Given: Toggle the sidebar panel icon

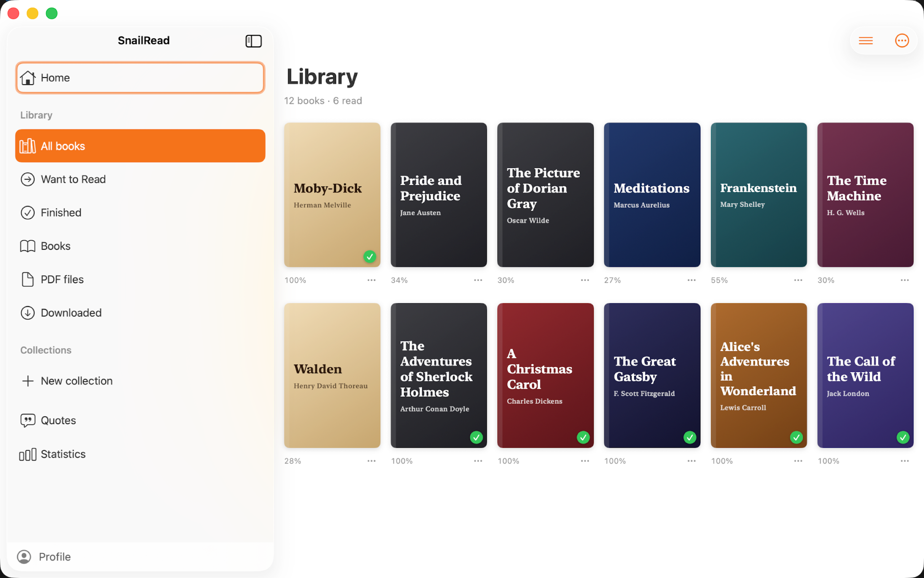Looking at the screenshot, I should click(x=253, y=41).
